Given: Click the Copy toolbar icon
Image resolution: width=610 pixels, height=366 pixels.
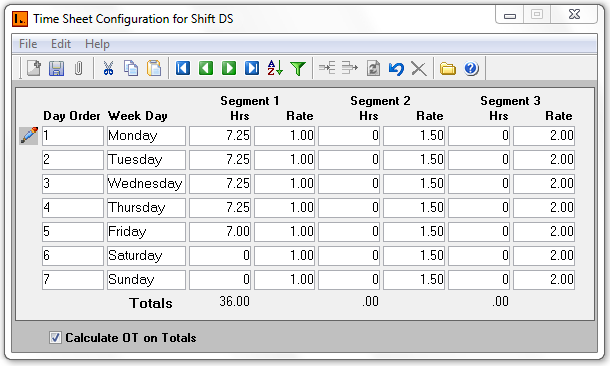Looking at the screenshot, I should pyautogui.click(x=131, y=68).
